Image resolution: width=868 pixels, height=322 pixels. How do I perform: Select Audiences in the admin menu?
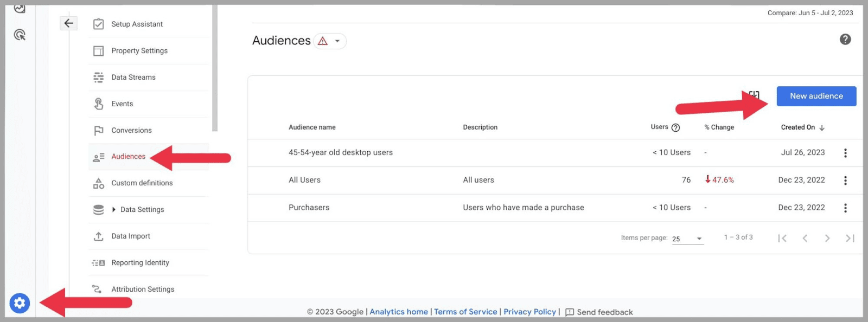[129, 157]
